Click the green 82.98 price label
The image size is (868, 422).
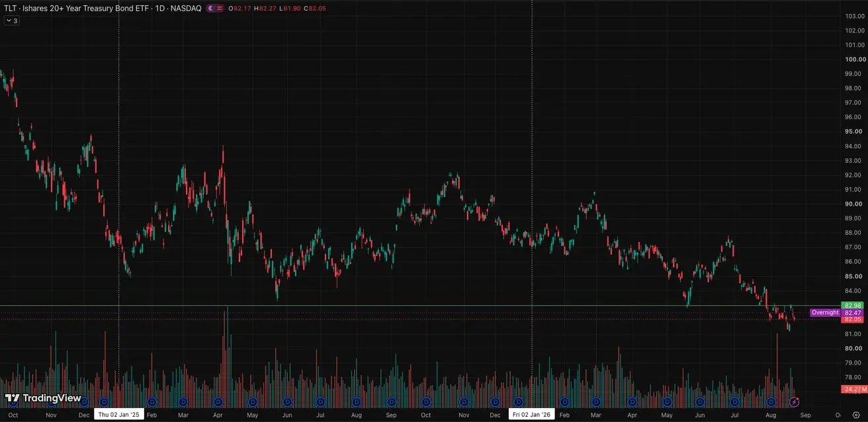click(853, 306)
